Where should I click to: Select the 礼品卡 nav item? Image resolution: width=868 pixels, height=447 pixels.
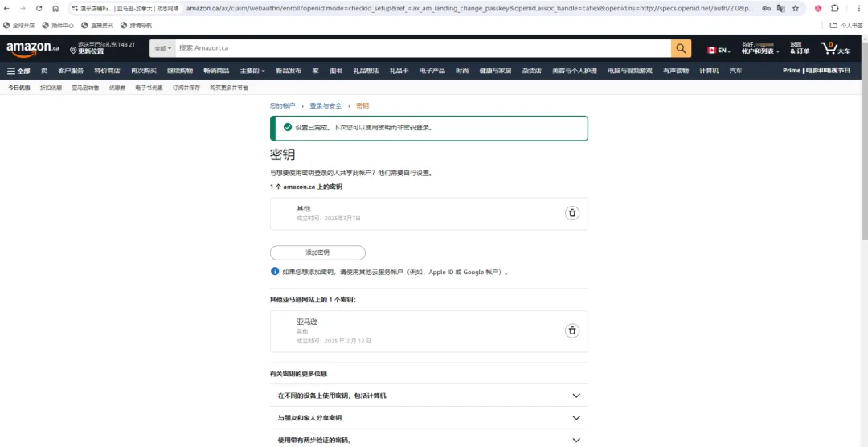coord(399,71)
